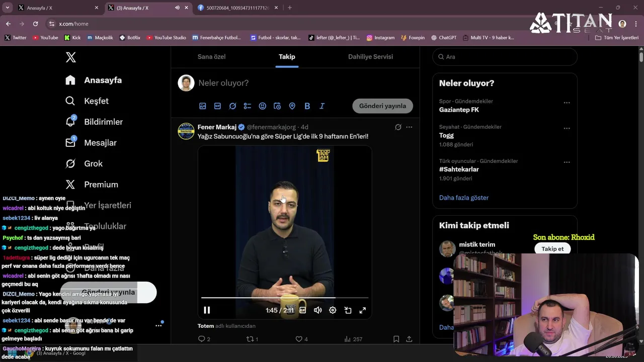This screenshot has height=362, width=644.
Task: Mute the video volume
Action: pos(318,310)
